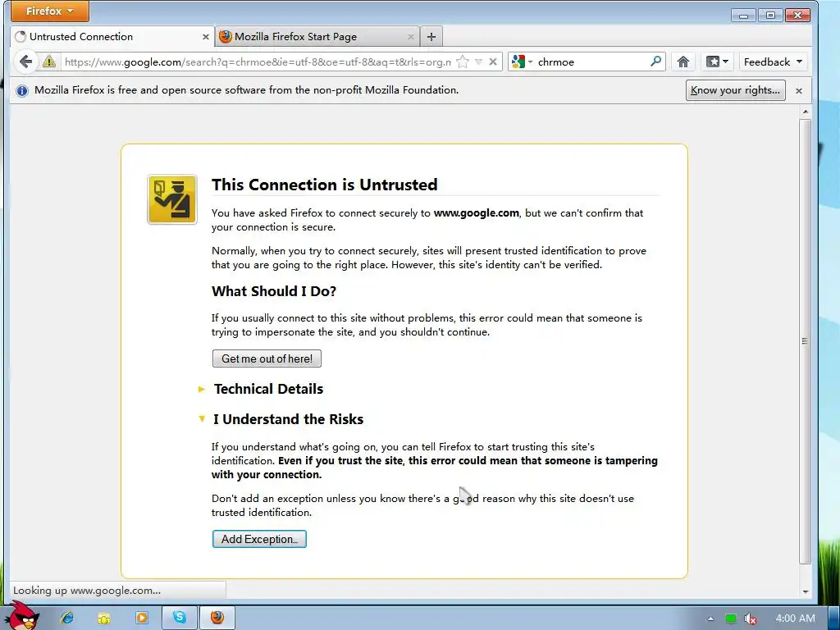
Task: Go to the home page icon
Action: [683, 62]
